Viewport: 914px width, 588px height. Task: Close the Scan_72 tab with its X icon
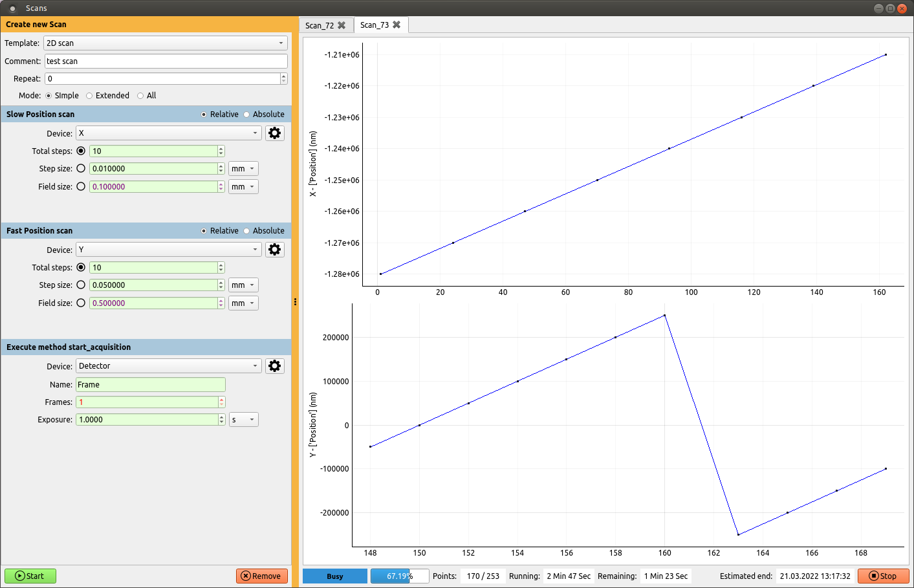(342, 25)
